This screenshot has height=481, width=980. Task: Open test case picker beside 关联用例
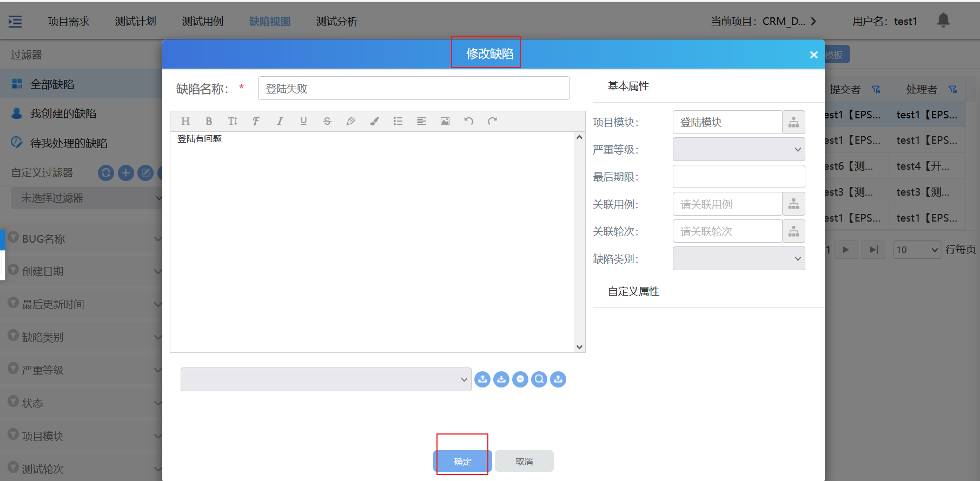793,204
